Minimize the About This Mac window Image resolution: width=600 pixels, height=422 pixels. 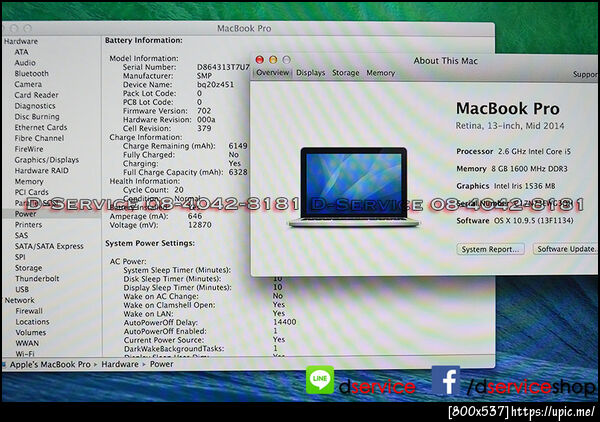point(273,60)
